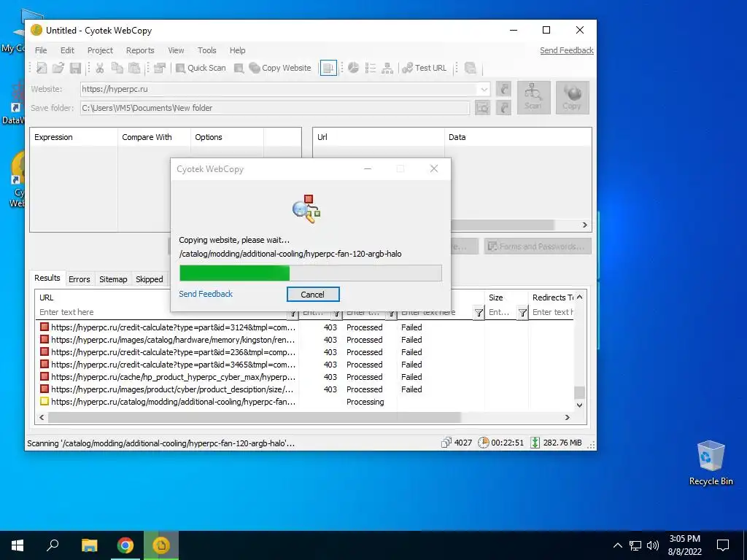Open the Reports menu
The width and height of the screenshot is (747, 560).
140,50
